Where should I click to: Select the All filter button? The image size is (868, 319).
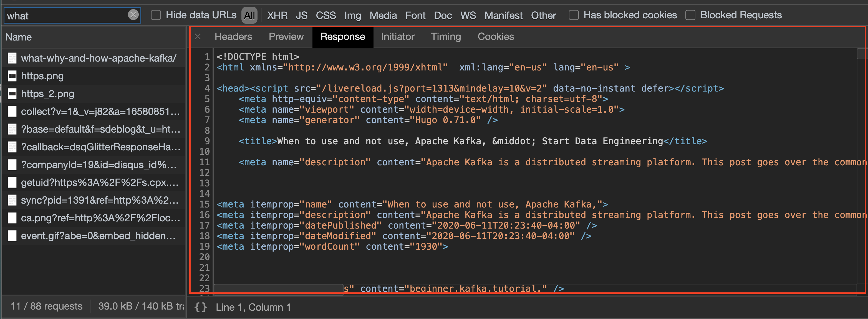(249, 16)
